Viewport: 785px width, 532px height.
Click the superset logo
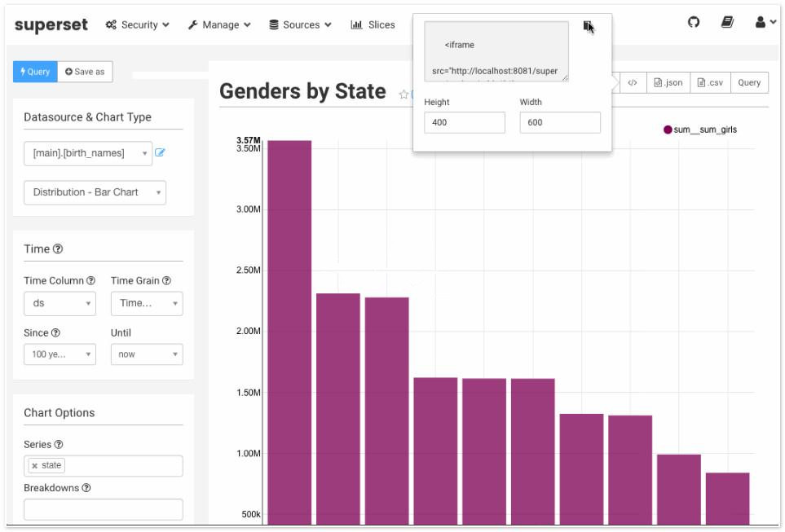point(51,24)
